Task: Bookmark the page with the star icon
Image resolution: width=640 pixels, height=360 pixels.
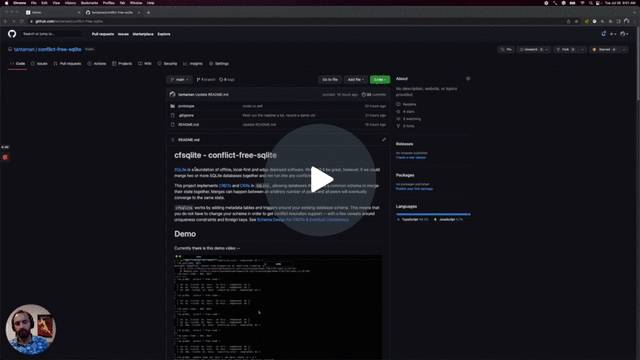Action: coord(576,21)
